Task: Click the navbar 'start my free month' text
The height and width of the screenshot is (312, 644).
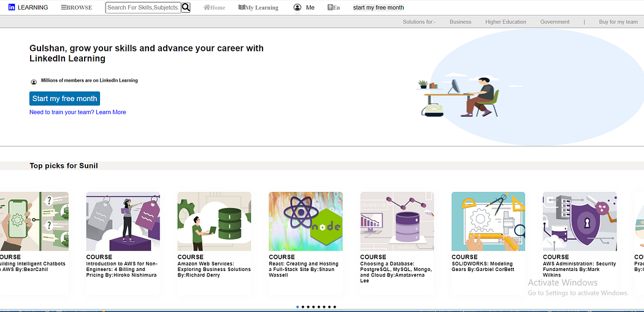Action: coord(378,7)
